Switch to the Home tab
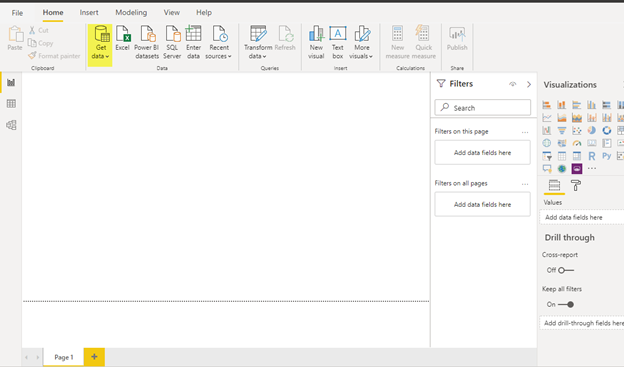Viewport: 624px width, 367px height. click(x=53, y=13)
